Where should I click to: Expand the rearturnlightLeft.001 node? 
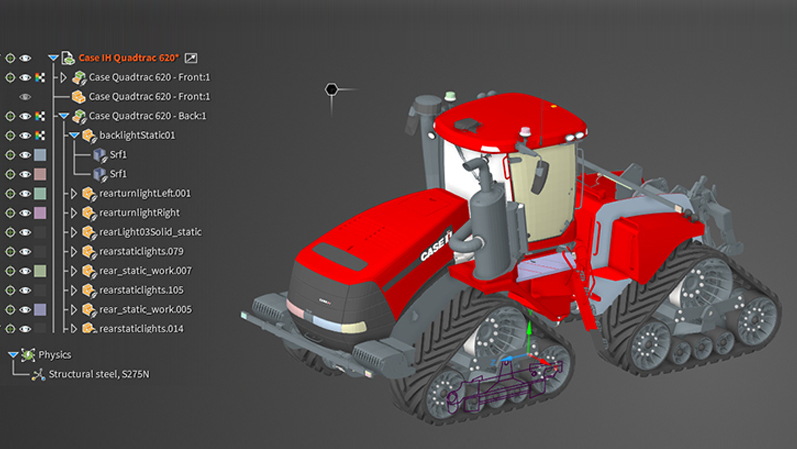[74, 193]
